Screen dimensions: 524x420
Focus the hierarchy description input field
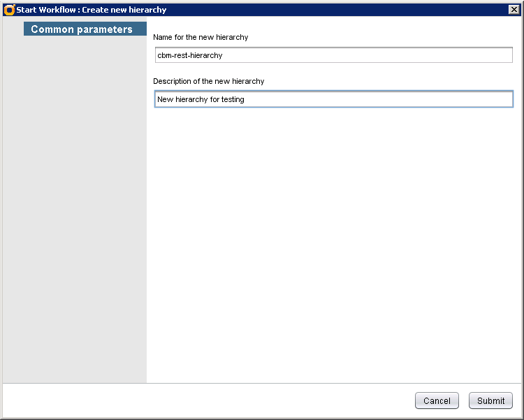333,99
